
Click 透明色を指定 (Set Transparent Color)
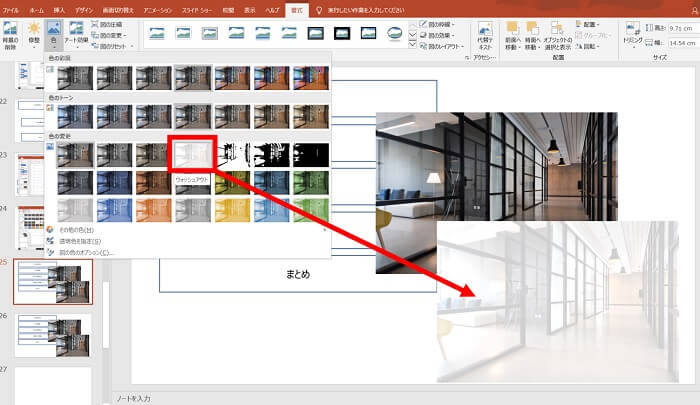pyautogui.click(x=82, y=241)
